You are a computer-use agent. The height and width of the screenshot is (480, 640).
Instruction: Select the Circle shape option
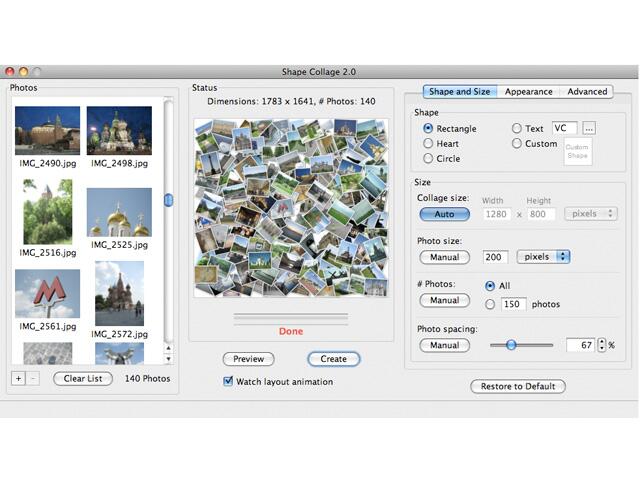tap(428, 159)
